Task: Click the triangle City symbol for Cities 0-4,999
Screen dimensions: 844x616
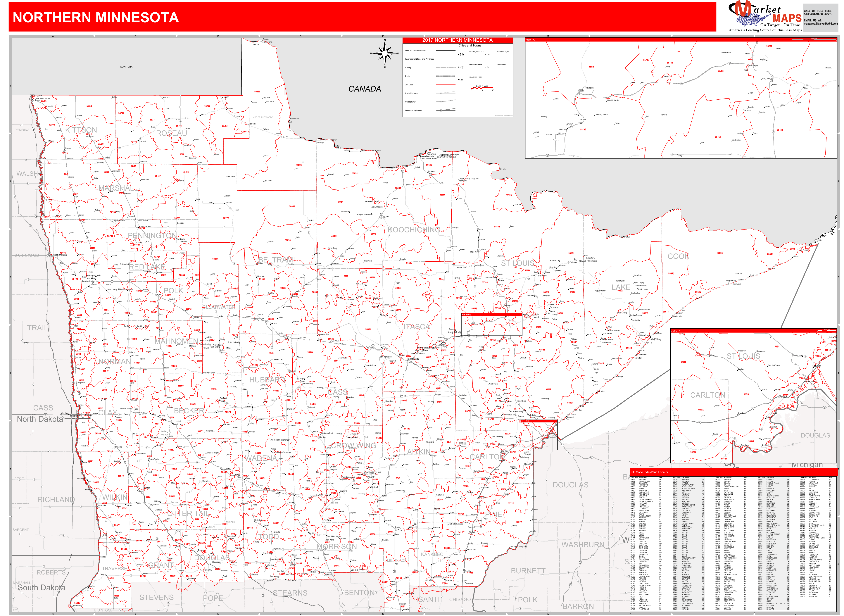Action: [x=486, y=67]
